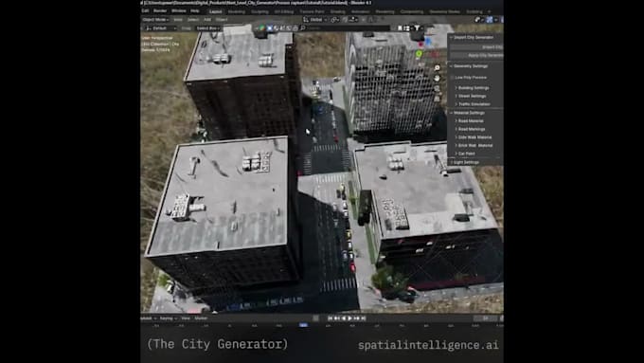
Task: Open the Edit menu
Action: point(145,11)
